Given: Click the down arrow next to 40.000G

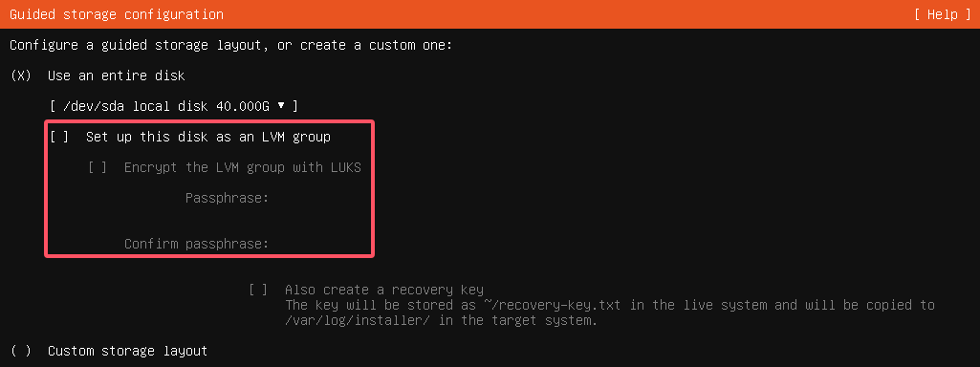Looking at the screenshot, I should pos(281,106).
